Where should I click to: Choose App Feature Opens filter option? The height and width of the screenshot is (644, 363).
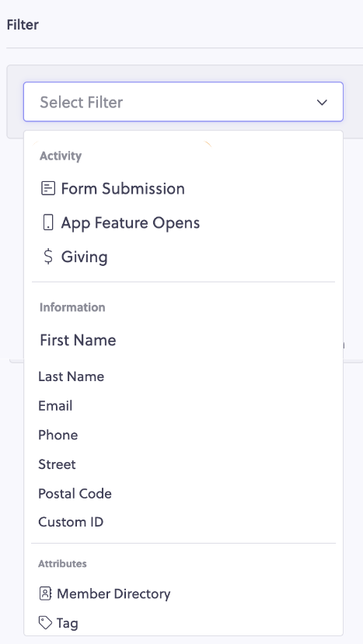pyautogui.click(x=183, y=222)
